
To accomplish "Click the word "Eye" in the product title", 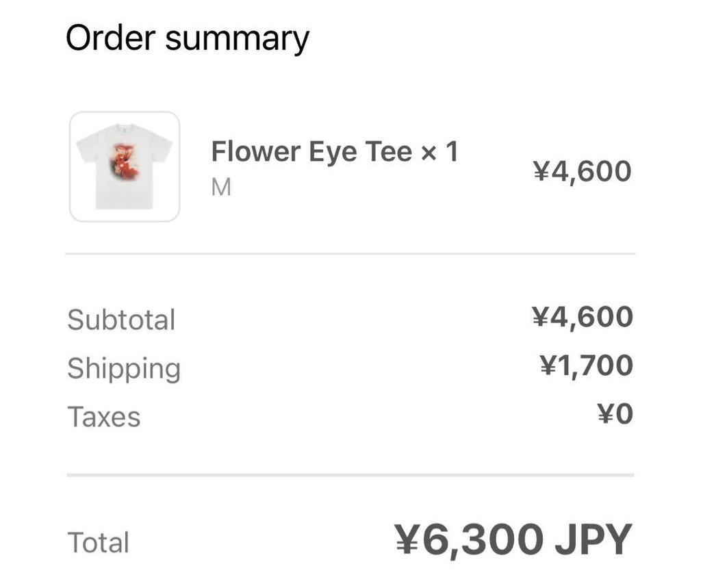I will [333, 151].
